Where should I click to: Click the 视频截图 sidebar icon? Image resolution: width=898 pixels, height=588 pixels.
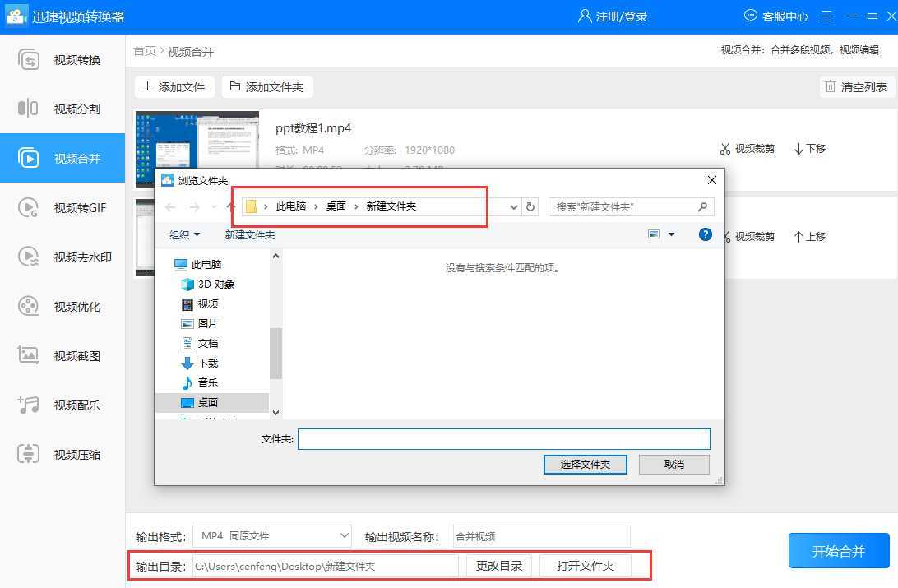pyautogui.click(x=28, y=355)
